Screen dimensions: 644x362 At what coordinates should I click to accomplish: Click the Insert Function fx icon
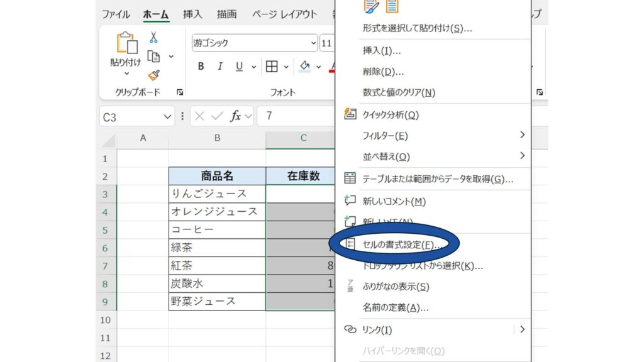pos(236,116)
